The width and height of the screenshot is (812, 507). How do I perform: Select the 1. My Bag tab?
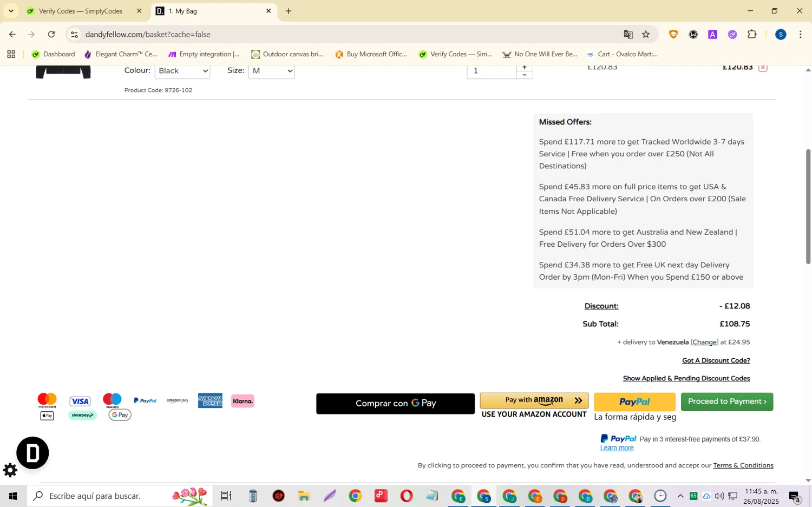coord(214,11)
